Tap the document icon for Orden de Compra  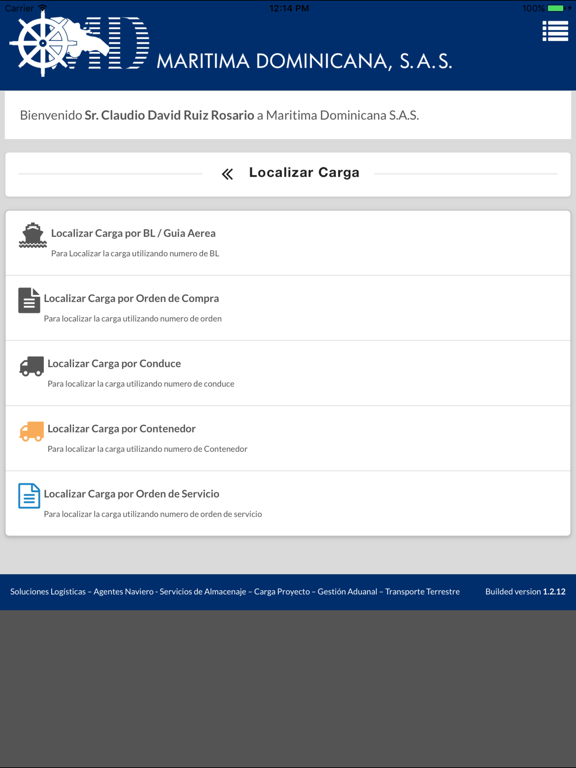click(x=29, y=300)
